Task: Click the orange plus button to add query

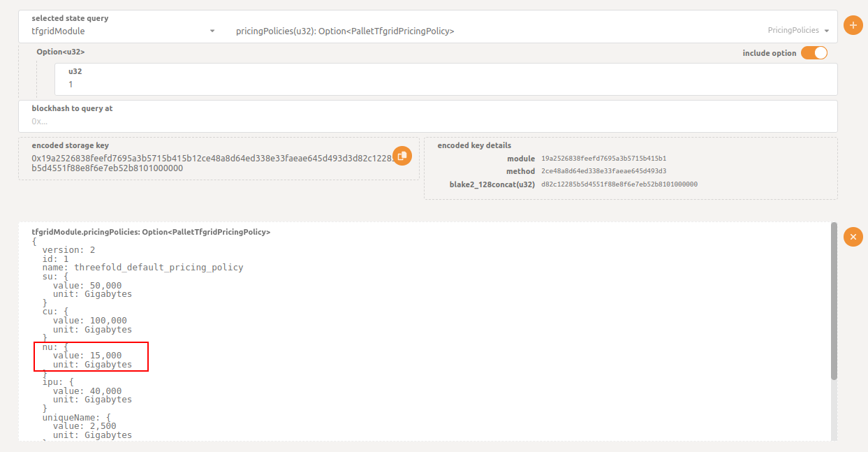Action: (853, 25)
